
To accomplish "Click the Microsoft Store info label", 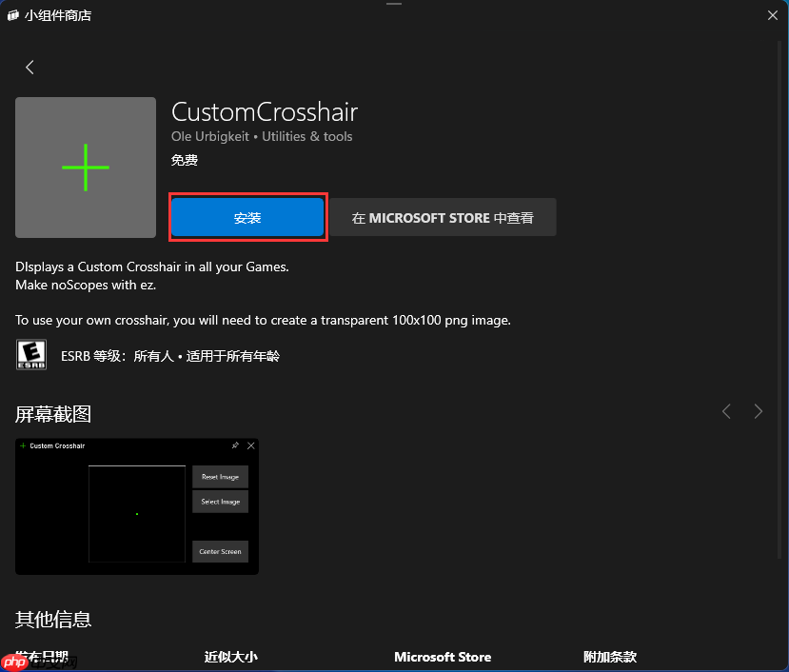I will coord(443,657).
